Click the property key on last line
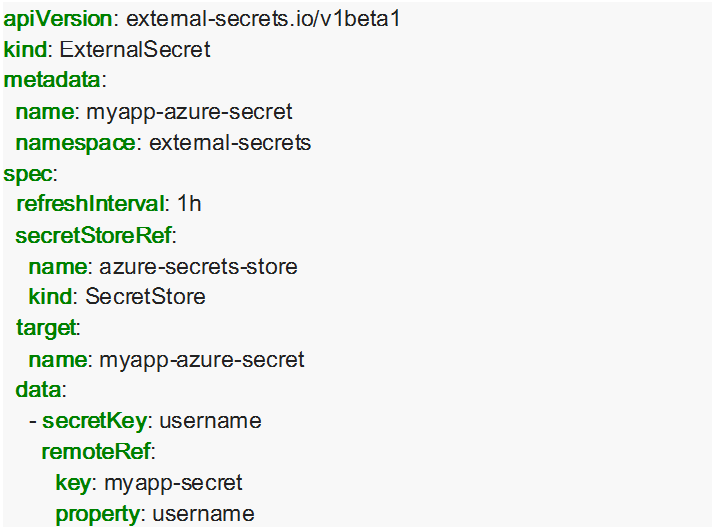Viewport: 712px width, 529px height. tap(96, 514)
